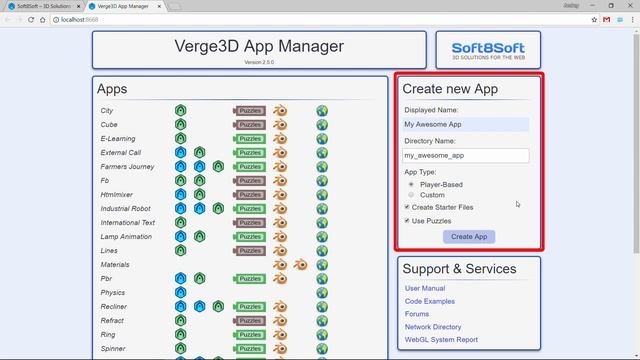Click globe icon in Ring row
The width and height of the screenshot is (640, 360).
coord(322,334)
